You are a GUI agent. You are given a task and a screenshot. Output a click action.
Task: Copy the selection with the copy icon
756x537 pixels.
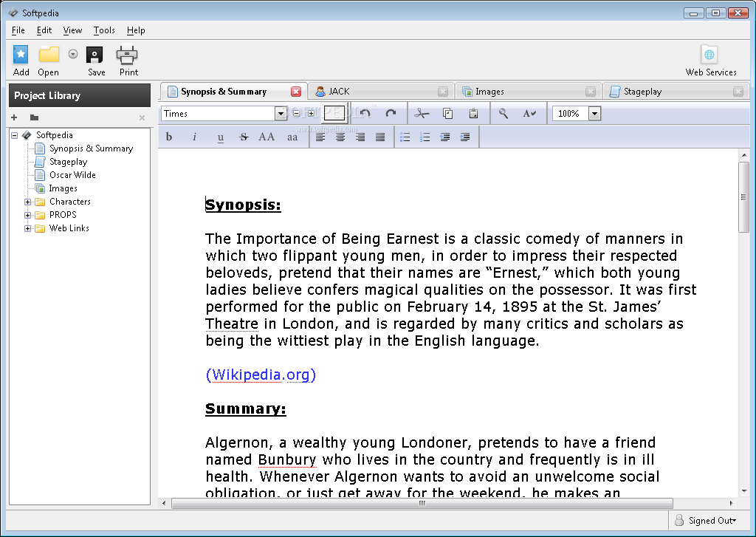pyautogui.click(x=448, y=113)
